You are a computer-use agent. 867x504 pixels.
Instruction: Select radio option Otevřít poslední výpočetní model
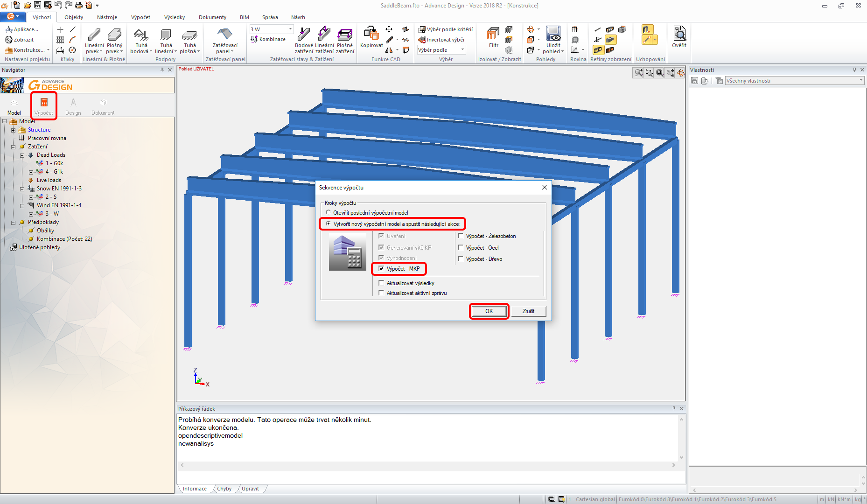click(328, 212)
